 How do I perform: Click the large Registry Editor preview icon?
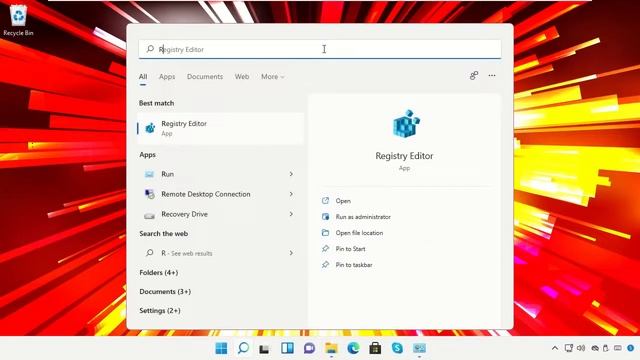point(405,124)
